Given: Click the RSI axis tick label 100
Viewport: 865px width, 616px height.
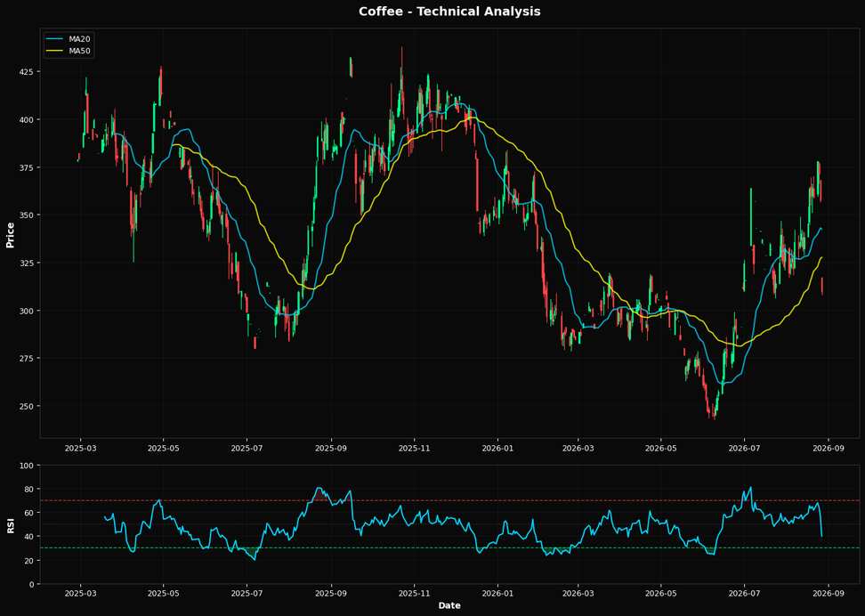Looking at the screenshot, I should point(27,466).
